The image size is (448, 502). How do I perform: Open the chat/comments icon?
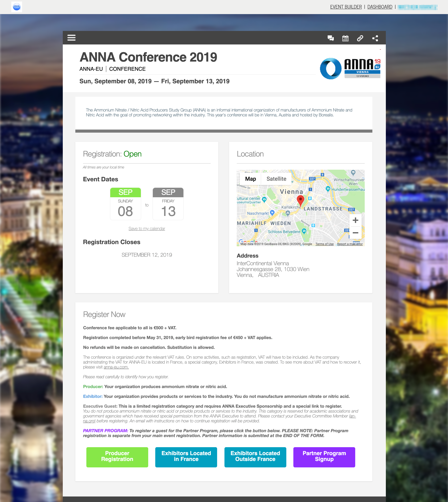point(330,38)
